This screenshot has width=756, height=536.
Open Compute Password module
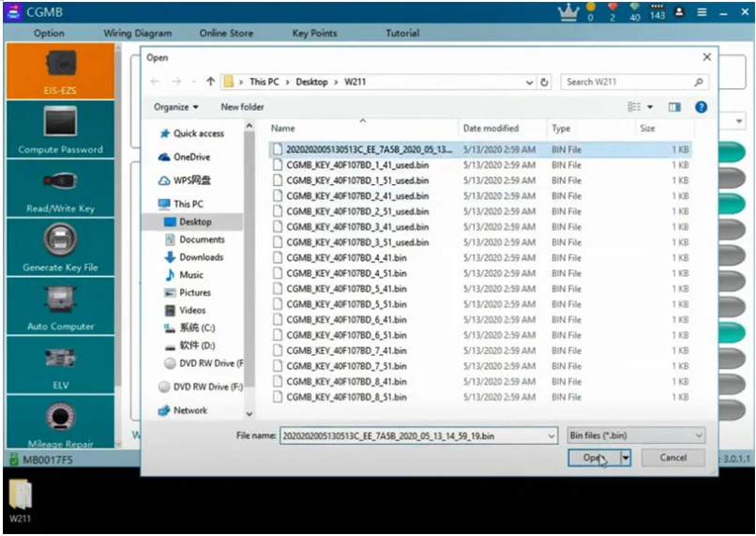60,130
